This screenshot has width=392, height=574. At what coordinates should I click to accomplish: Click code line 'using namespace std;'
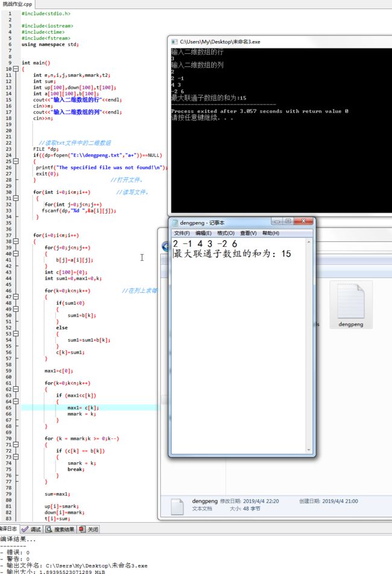50,44
